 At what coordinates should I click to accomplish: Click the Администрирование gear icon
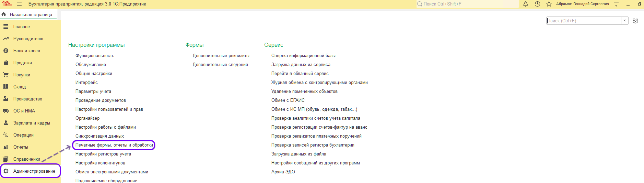tap(6, 171)
